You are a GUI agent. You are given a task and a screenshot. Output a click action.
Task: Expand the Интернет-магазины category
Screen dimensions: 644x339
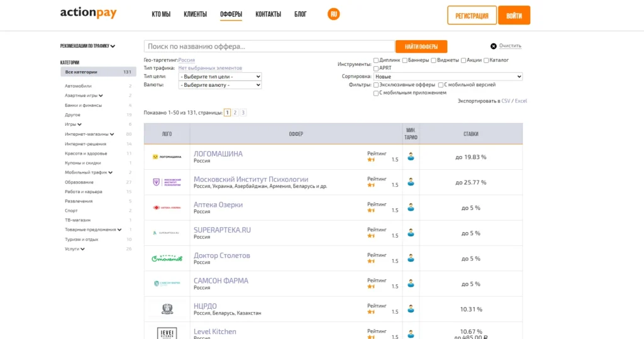(112, 135)
